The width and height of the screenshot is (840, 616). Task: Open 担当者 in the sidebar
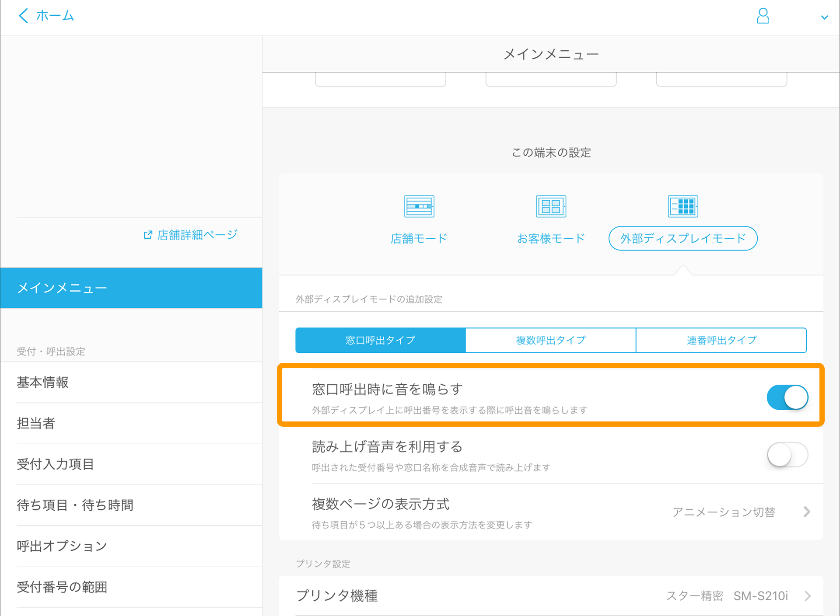point(131,423)
